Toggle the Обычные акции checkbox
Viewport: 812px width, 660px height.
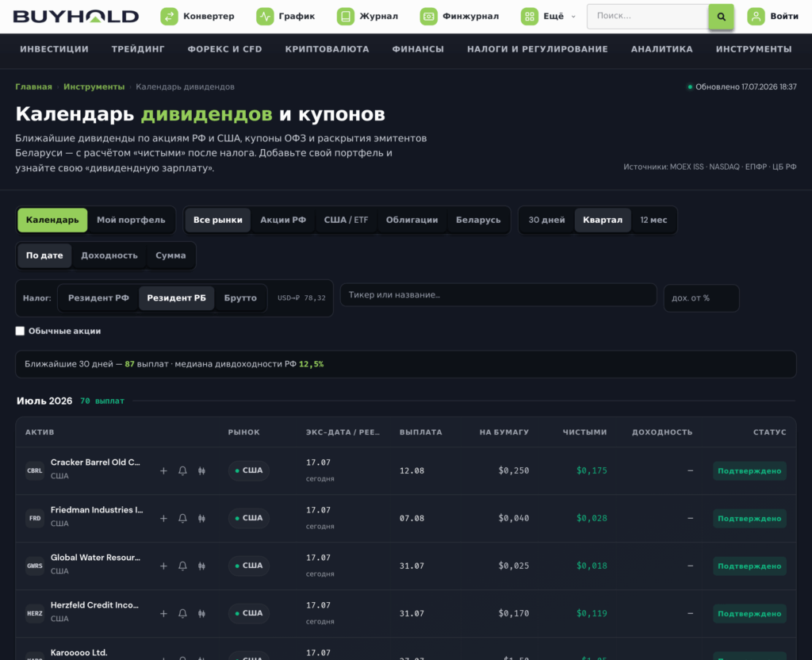point(20,331)
